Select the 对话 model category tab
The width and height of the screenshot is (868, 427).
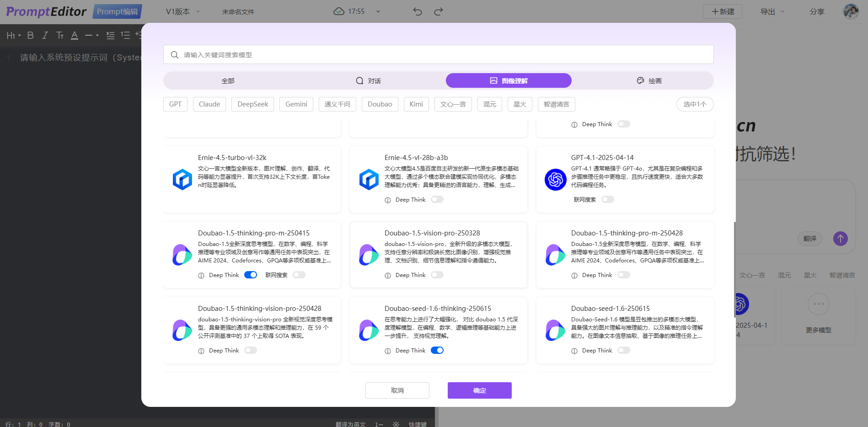pos(369,80)
